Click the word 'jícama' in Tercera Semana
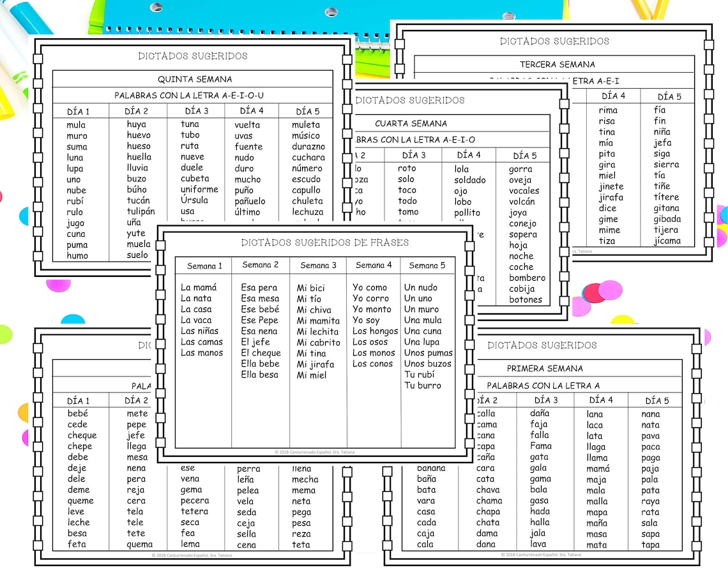 (667, 241)
